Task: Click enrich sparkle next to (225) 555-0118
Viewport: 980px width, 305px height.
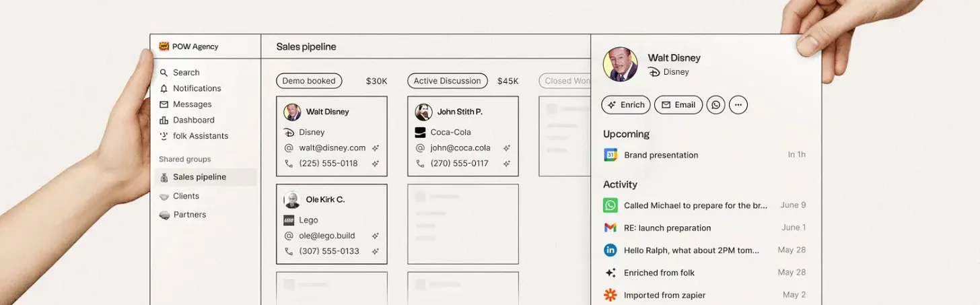Action: coord(376,164)
